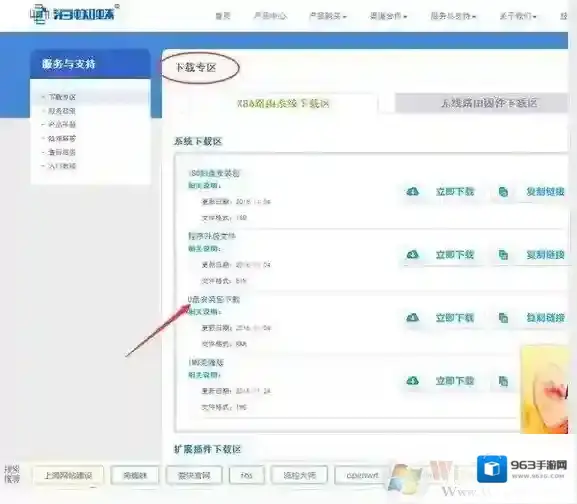Click 立即下载 for U盘安装包下载
Image resolution: width=577 pixels, height=504 pixels.
455,318
